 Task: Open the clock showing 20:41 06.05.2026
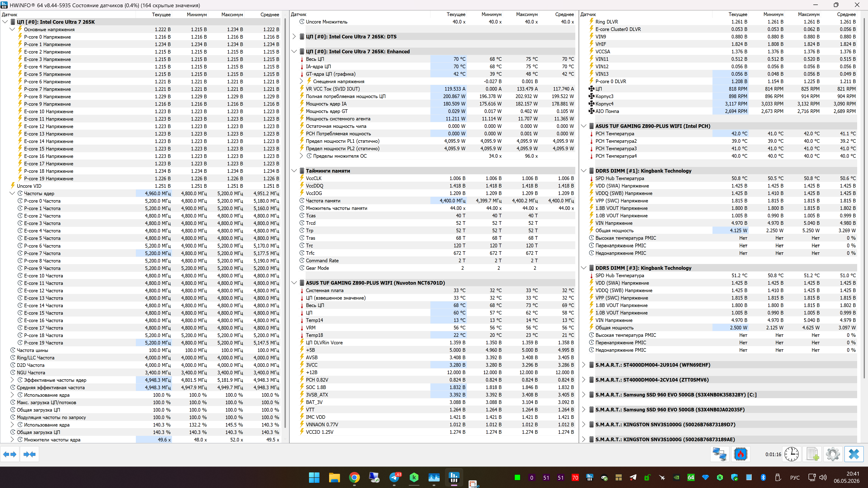tap(847, 477)
